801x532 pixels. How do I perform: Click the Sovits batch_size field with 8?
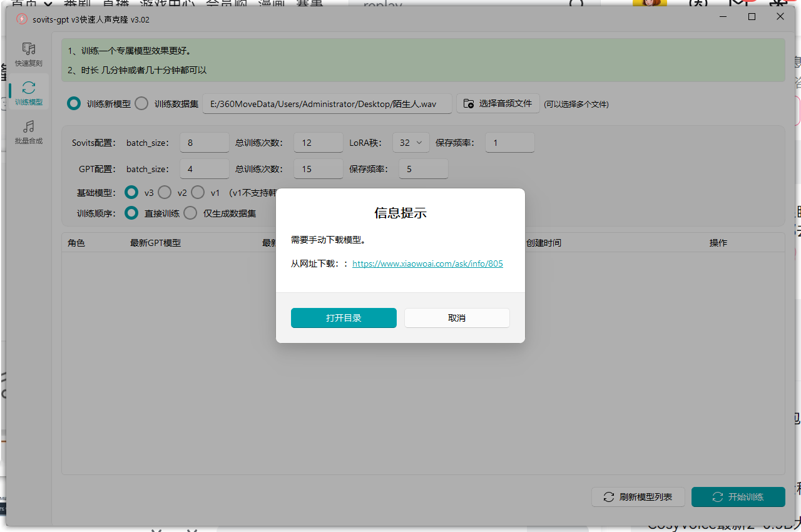tap(204, 143)
